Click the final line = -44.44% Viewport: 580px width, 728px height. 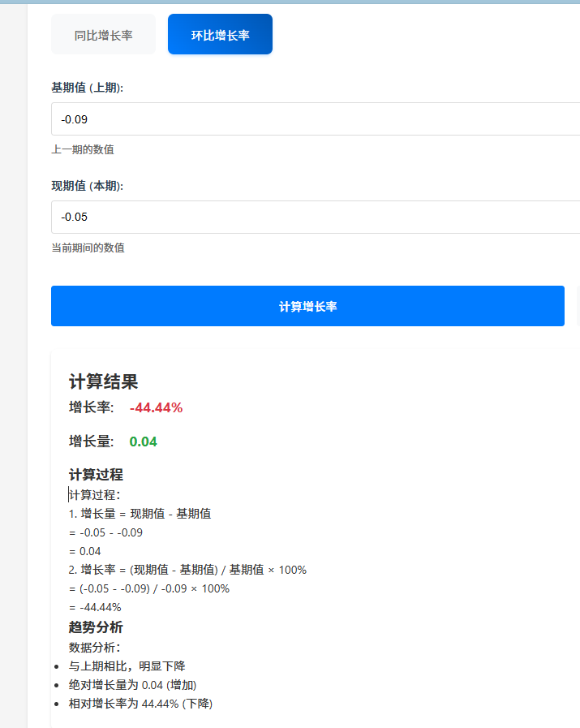(95, 607)
